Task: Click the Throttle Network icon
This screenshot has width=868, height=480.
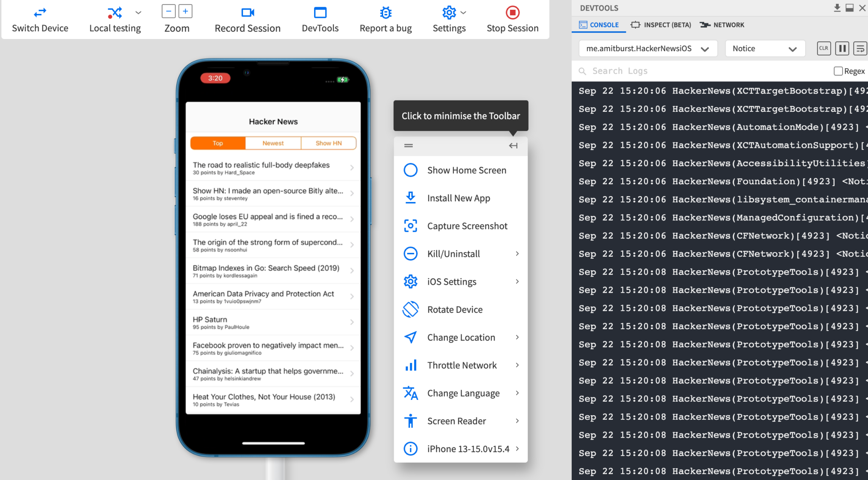Action: tap(410, 365)
